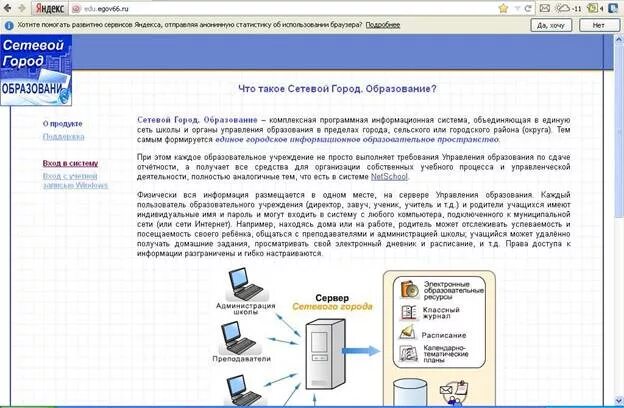Screen dimensions: 624x408
Task: Click the Администрация школы laptop icon
Action: [245, 284]
